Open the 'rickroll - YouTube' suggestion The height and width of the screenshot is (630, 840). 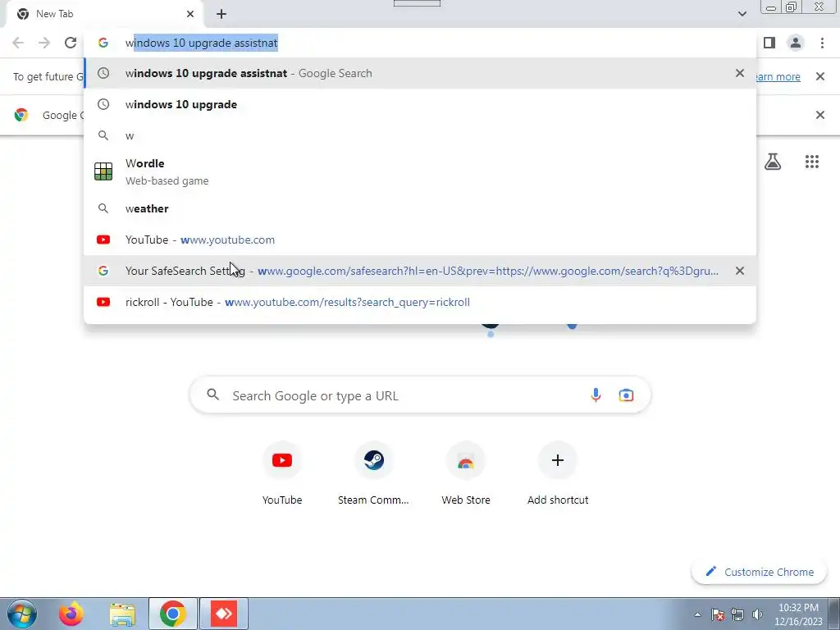tap(420, 302)
